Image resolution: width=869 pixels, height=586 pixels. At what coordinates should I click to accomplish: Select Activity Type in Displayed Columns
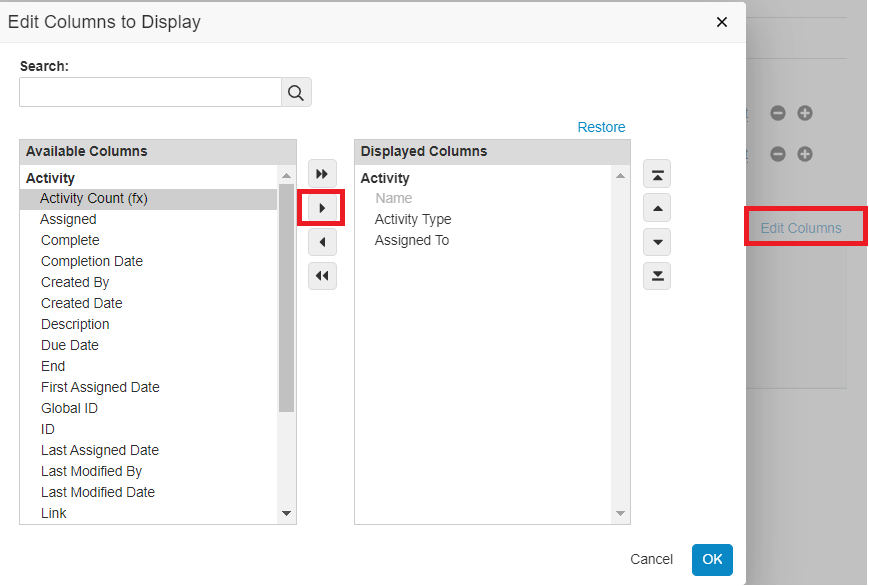pos(413,219)
